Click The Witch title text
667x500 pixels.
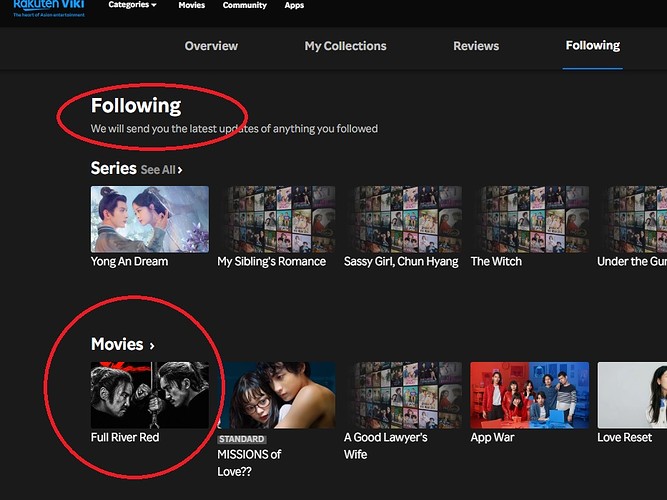[496, 261]
